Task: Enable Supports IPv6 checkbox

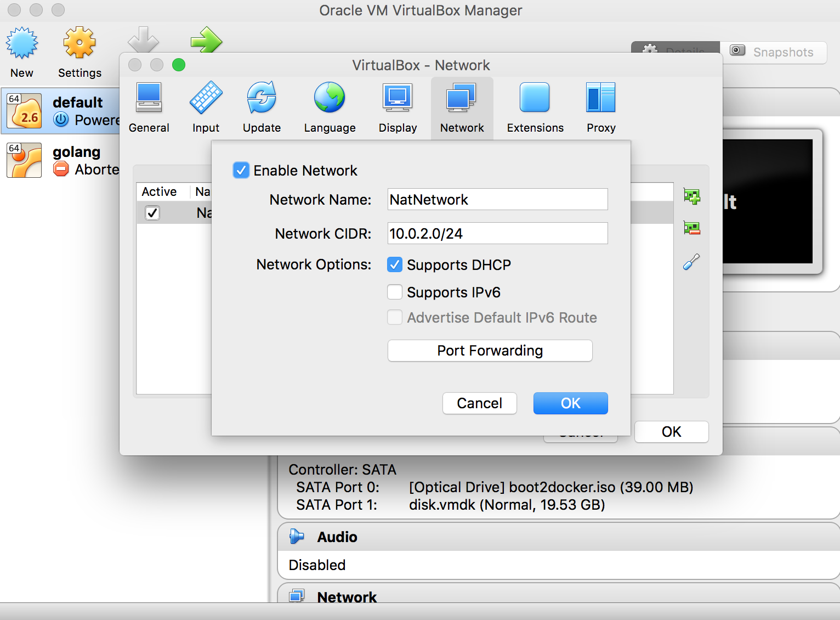Action: 395,292
